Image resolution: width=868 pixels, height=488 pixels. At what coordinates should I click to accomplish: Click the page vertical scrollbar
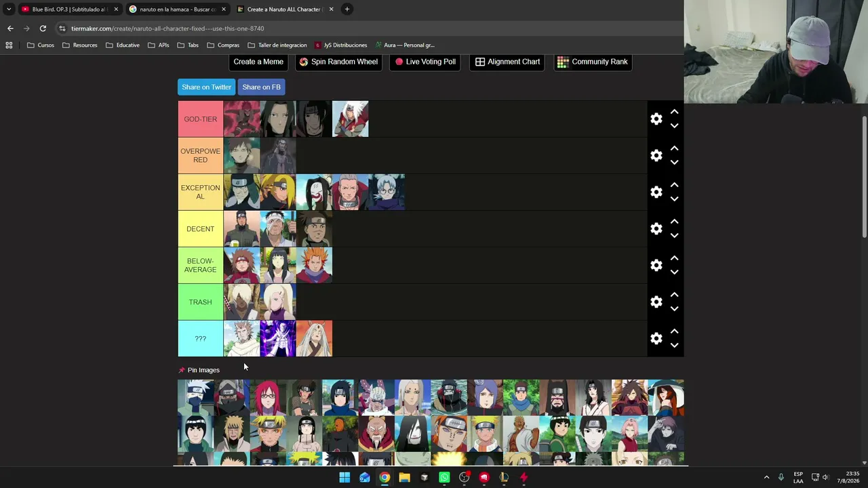click(865, 176)
